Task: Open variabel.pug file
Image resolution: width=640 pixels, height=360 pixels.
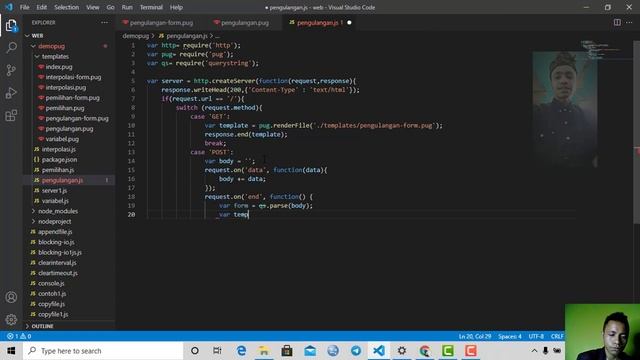Action: 62,139
